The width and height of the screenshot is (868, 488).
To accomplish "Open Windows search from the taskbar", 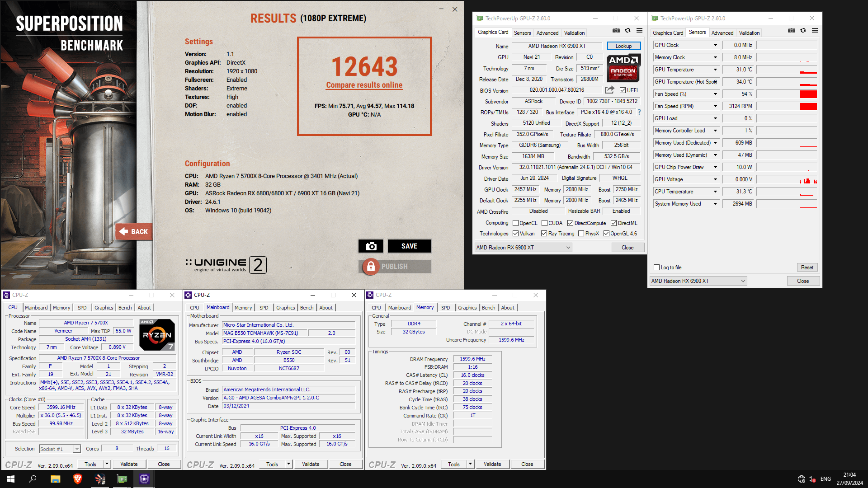I will (x=33, y=479).
